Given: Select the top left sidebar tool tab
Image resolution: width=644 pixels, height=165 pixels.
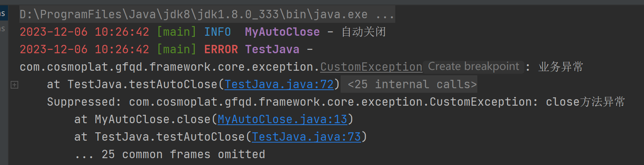Looking at the screenshot, I should coord(3,14).
